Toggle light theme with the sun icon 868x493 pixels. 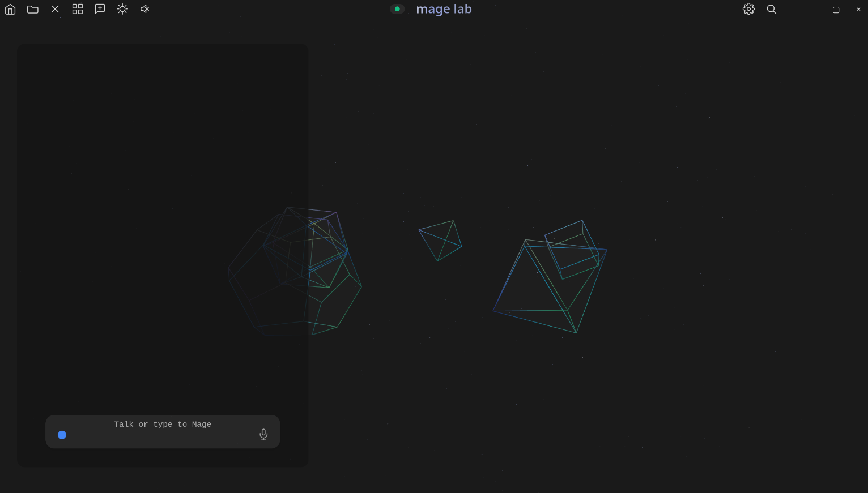(122, 9)
